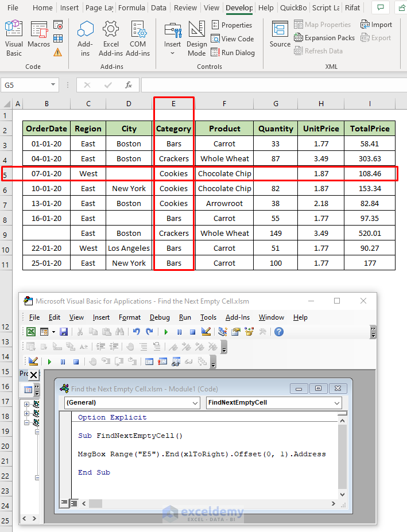Toggle Design Mode in the Controls group
407x532 pixels.
[196, 39]
